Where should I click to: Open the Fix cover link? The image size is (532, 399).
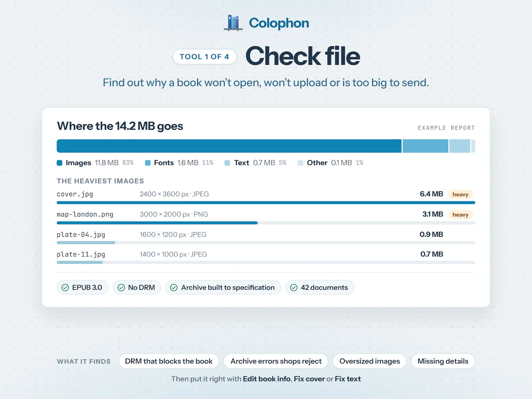(309, 379)
